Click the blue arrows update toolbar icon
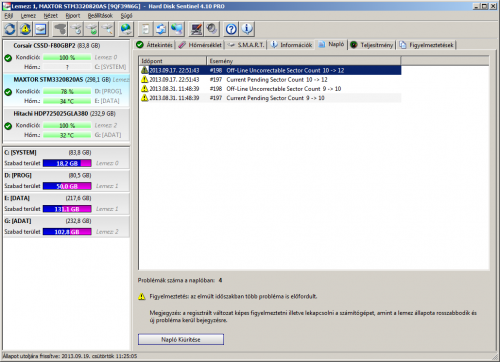The image size is (500, 362). click(161, 29)
